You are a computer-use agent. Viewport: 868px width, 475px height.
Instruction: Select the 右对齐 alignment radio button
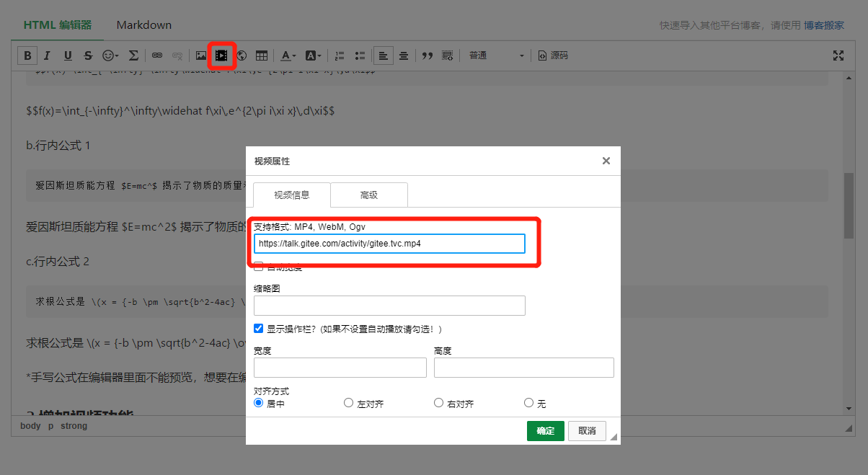click(438, 403)
